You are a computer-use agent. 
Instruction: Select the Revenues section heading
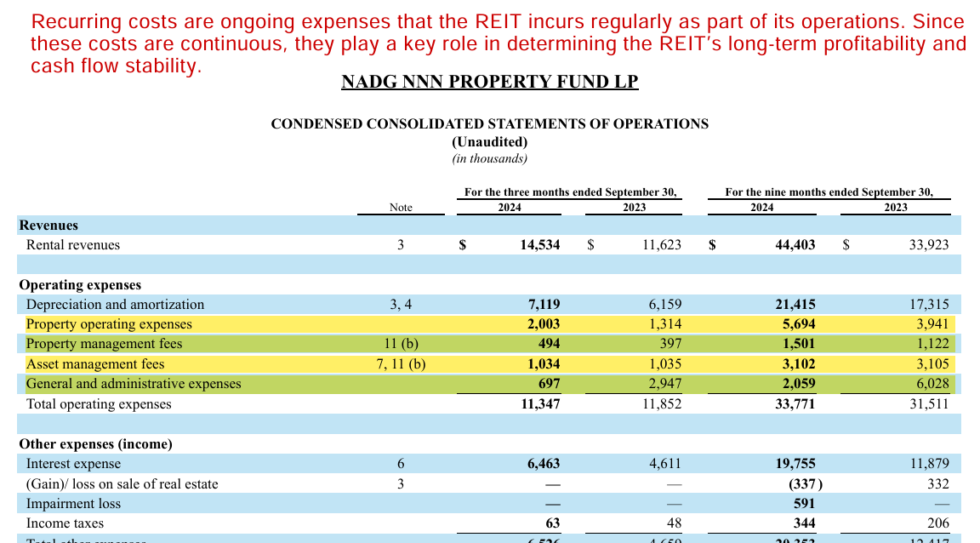tap(48, 225)
